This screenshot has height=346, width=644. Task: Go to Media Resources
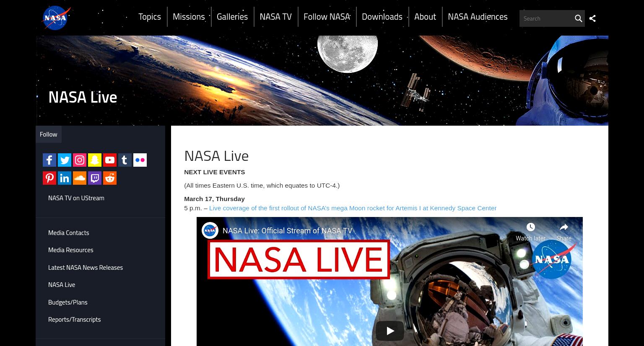[71, 250]
